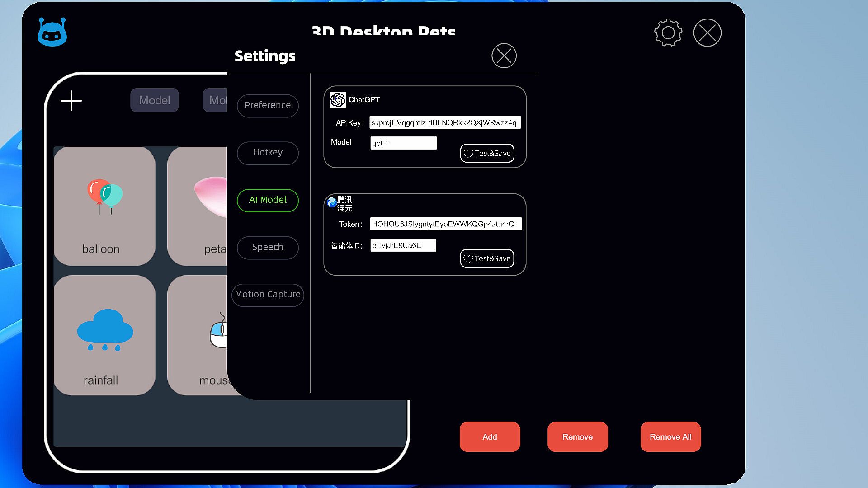The width and height of the screenshot is (868, 488).
Task: Click the Tencent Token input field
Action: click(x=445, y=224)
